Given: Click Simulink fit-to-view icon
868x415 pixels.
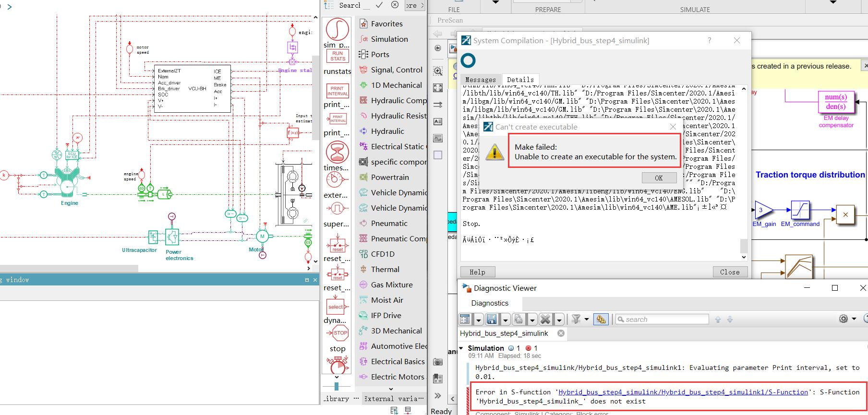Looking at the screenshot, I should point(438,88).
